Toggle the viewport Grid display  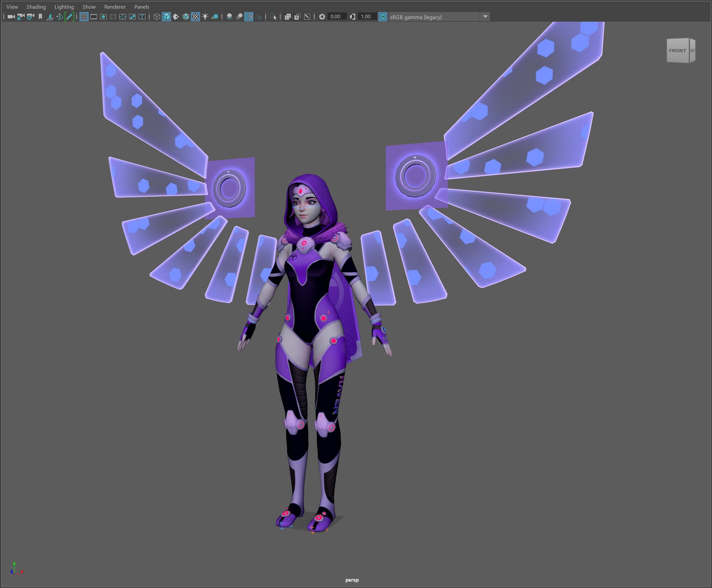pyautogui.click(x=84, y=17)
